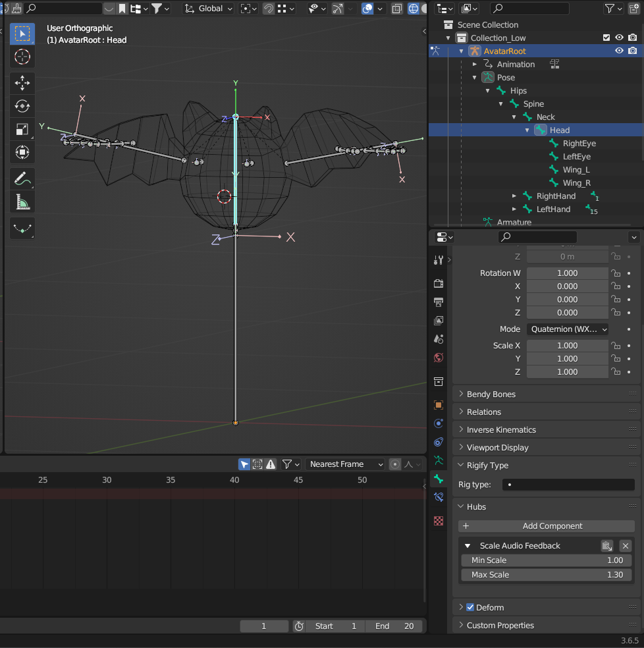Select the Rotate tool in the toolbar
This screenshot has height=648, width=644.
click(x=22, y=106)
